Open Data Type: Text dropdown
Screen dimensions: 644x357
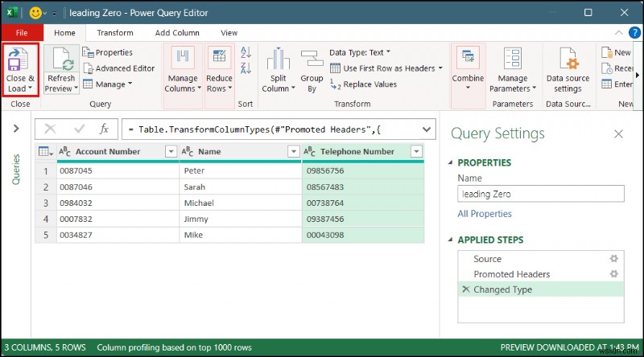pyautogui.click(x=360, y=52)
